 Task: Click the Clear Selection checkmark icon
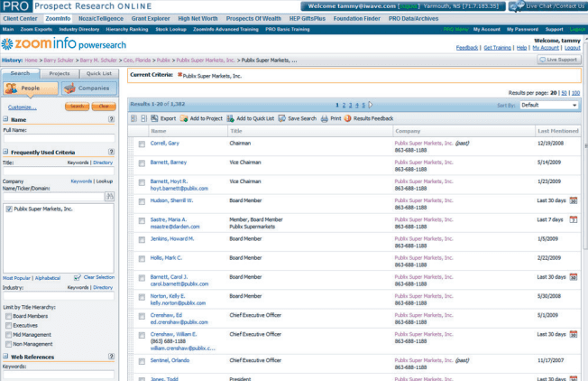pyautogui.click(x=78, y=277)
